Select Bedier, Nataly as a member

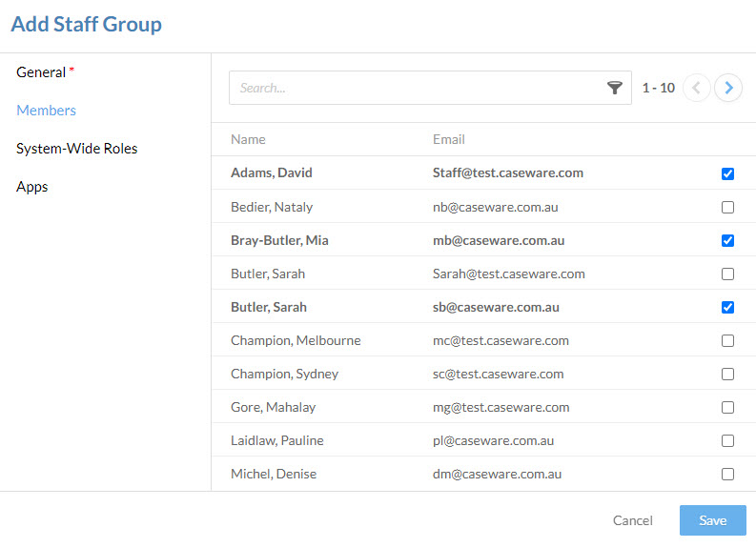pyautogui.click(x=727, y=207)
